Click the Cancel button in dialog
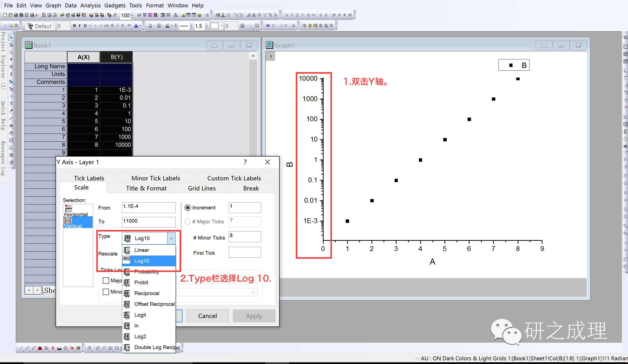This screenshot has height=364, width=628. pos(207,316)
